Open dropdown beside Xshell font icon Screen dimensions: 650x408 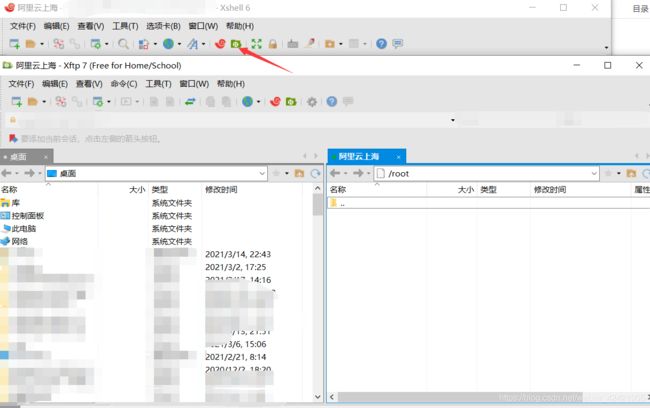[x=204, y=44]
